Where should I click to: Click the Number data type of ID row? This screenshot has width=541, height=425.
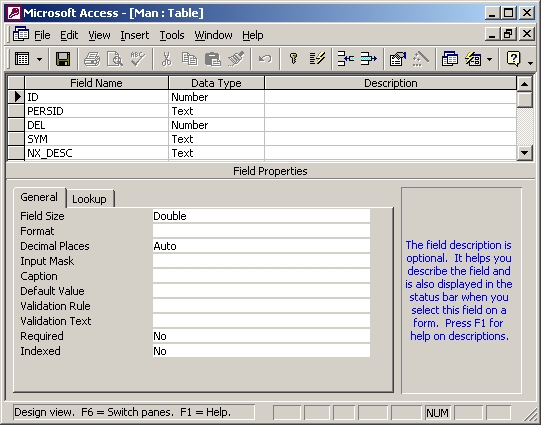point(217,97)
